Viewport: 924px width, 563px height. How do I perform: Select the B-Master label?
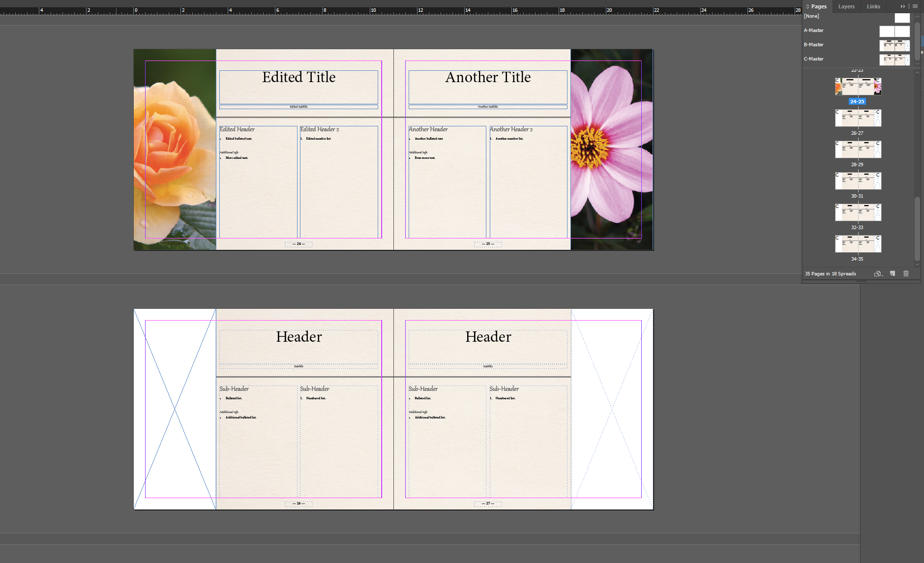[x=813, y=45]
